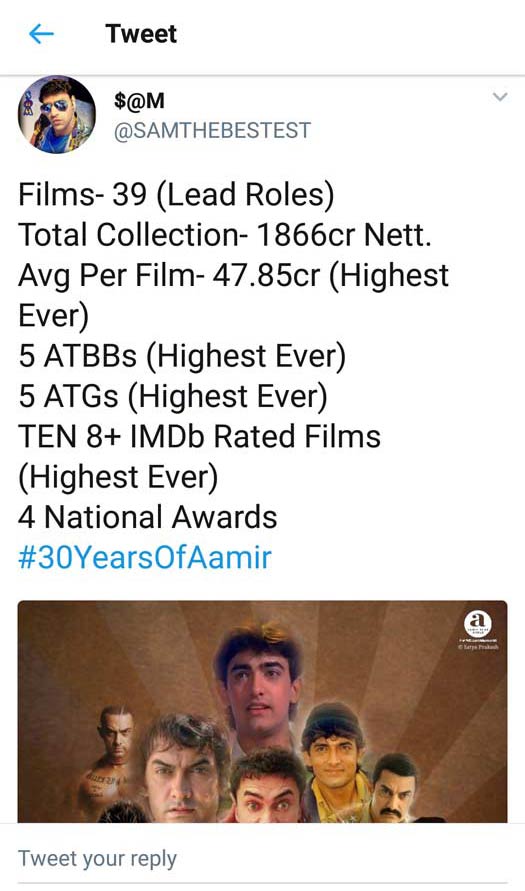The width and height of the screenshot is (525, 891).
Task: Click the 'TEN 8+ IMDb Rated Films' line
Action: click(x=199, y=436)
